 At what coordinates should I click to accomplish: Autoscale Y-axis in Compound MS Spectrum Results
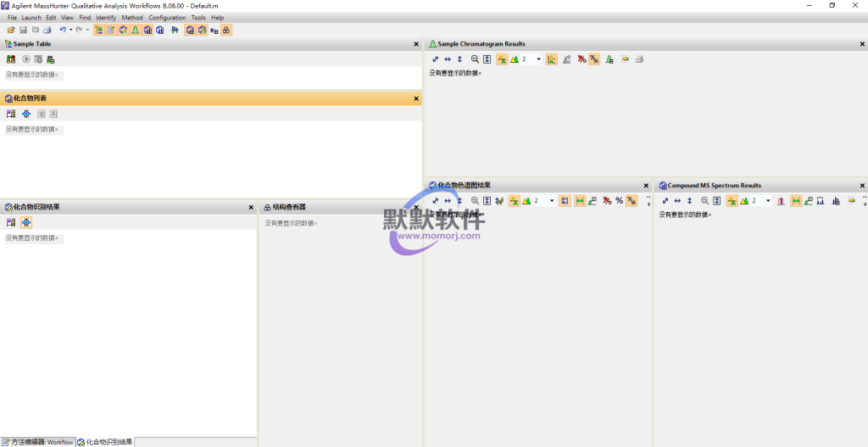coord(689,201)
